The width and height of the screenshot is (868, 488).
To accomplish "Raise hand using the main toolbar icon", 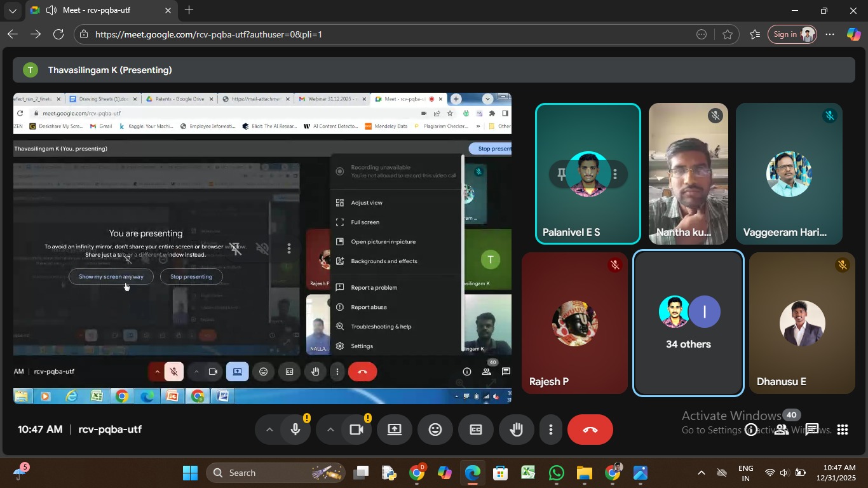I will pyautogui.click(x=516, y=430).
